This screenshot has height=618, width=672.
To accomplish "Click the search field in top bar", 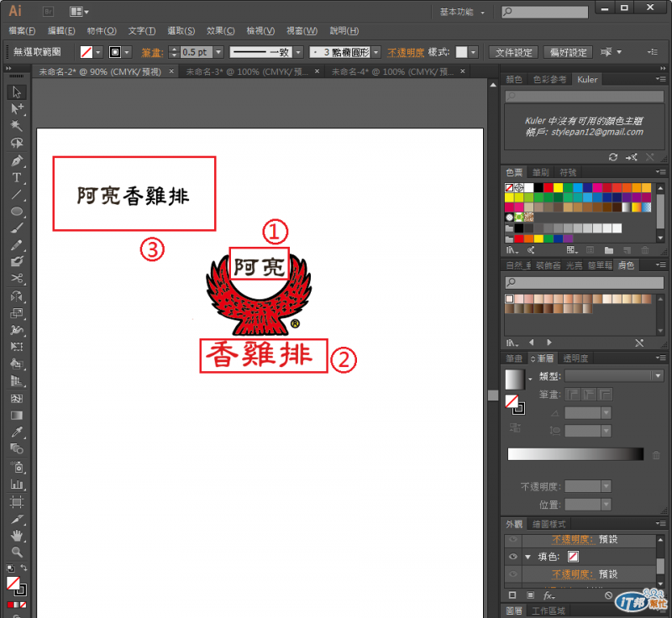I will [544, 12].
